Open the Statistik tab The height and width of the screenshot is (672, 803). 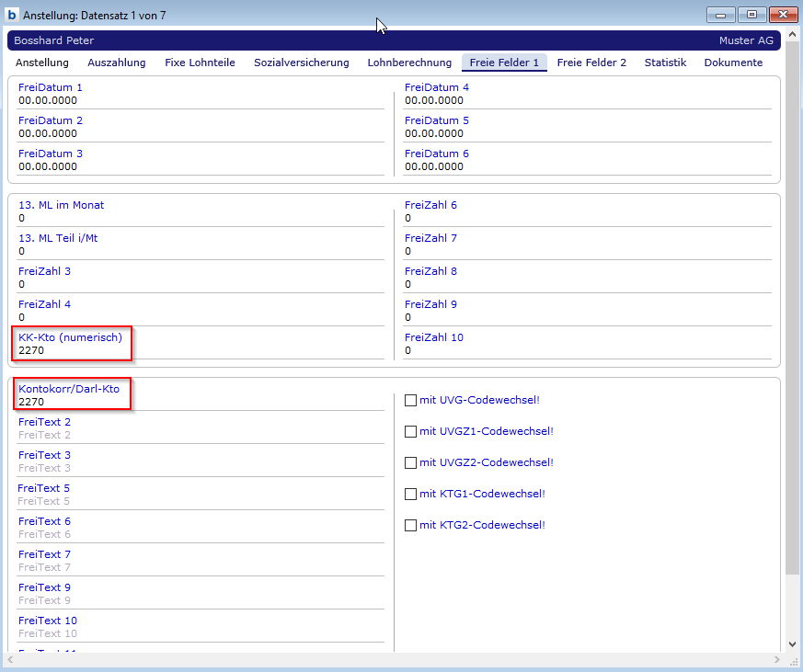(x=665, y=63)
